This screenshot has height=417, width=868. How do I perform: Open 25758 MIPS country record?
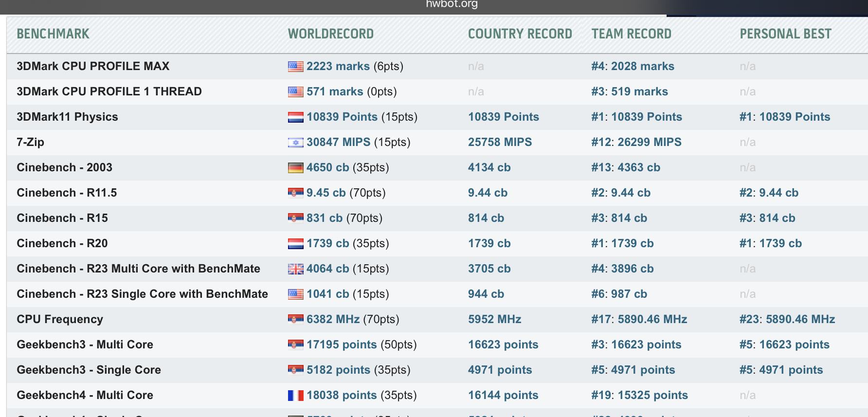[500, 142]
